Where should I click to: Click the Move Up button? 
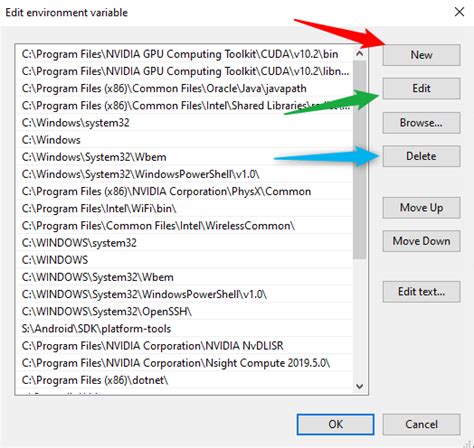(x=421, y=208)
